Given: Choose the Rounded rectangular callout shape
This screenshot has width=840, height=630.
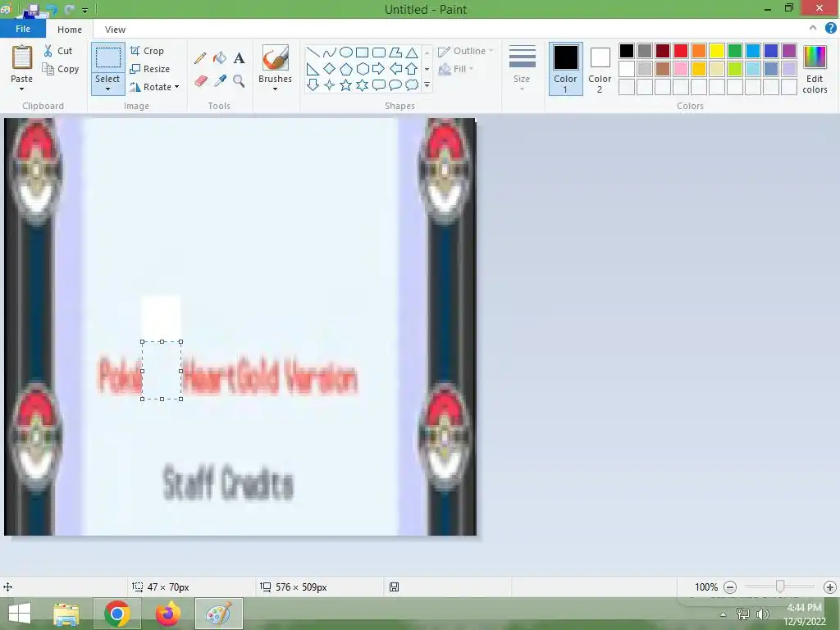Looking at the screenshot, I should coord(379,84).
